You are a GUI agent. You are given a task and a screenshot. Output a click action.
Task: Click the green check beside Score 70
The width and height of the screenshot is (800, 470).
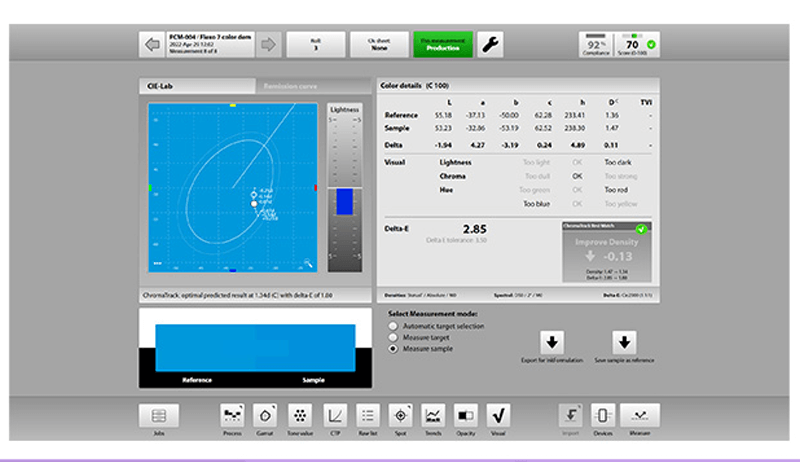pyautogui.click(x=651, y=45)
